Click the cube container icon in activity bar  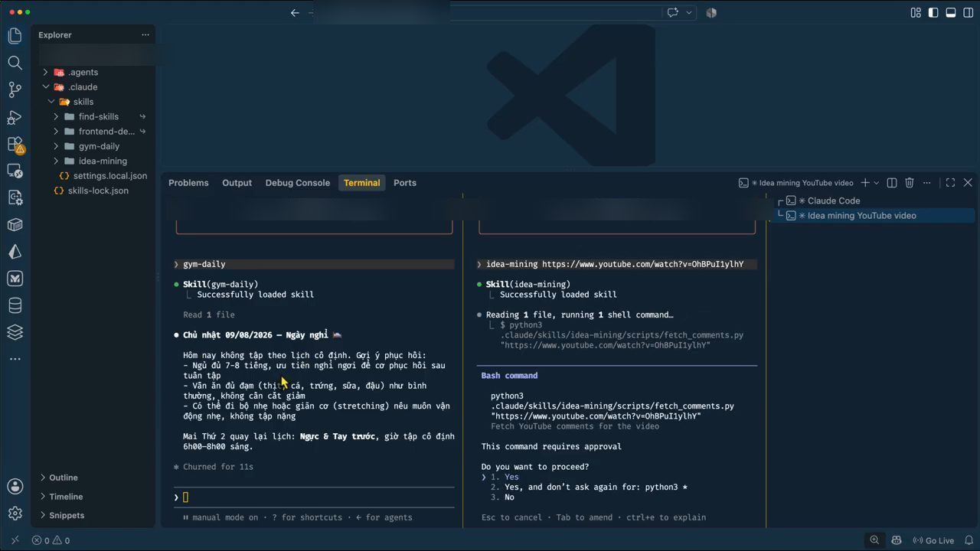[x=15, y=225]
